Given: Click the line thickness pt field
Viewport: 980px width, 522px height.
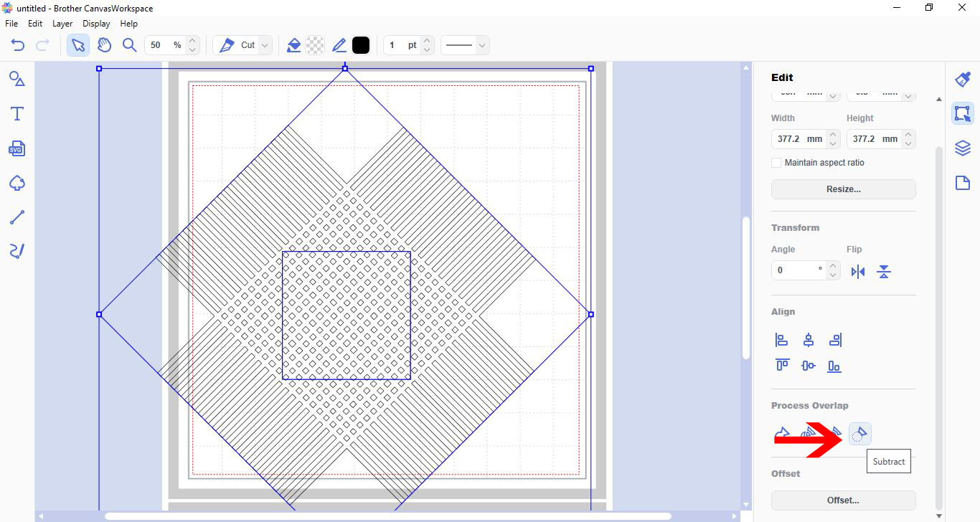Looking at the screenshot, I should 402,45.
